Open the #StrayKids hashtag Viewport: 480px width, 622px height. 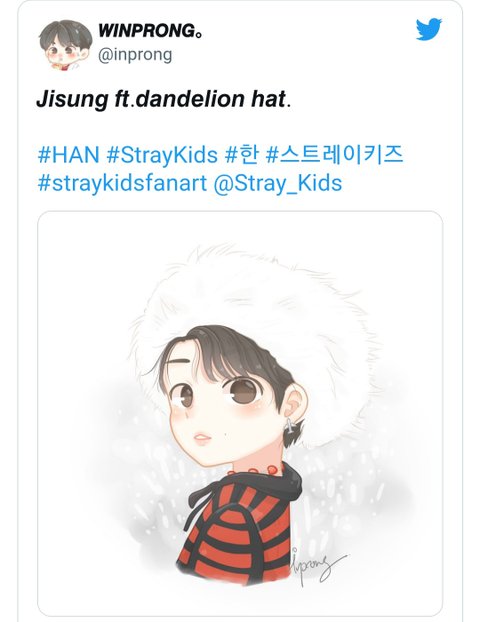[162, 154]
